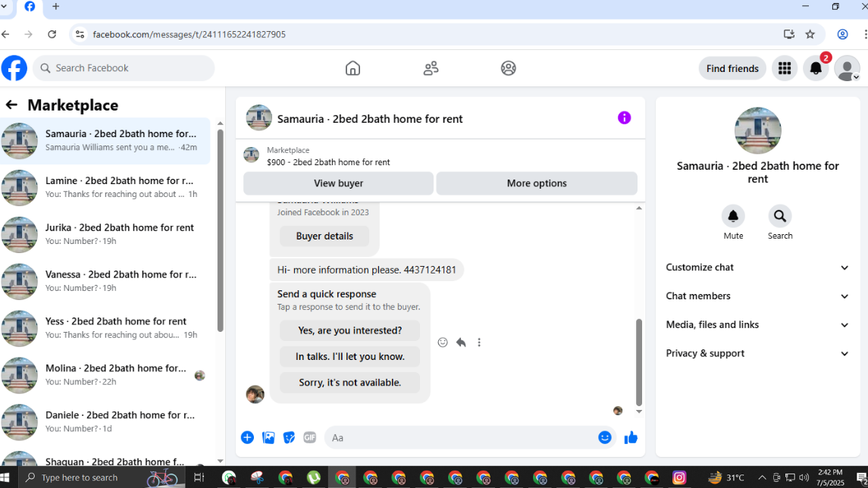Reply to the message with the arrow icon

coord(461,343)
